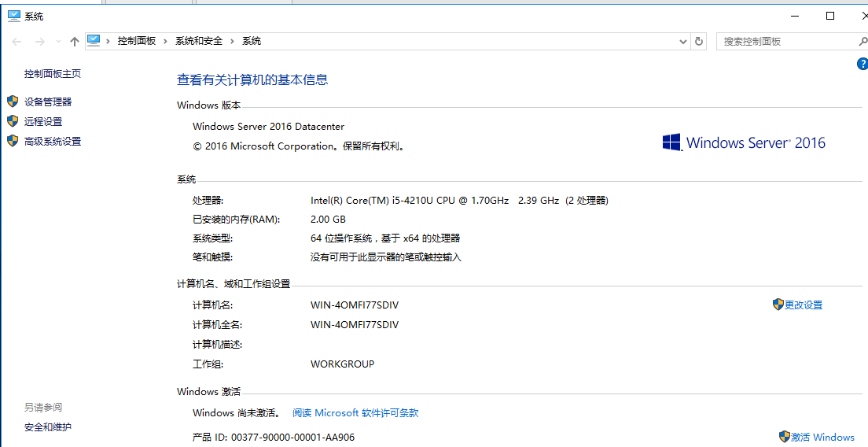Viewport: 868px width, 447px height.
Task: Click the shield icon beside 远程设置
Action: [x=13, y=121]
